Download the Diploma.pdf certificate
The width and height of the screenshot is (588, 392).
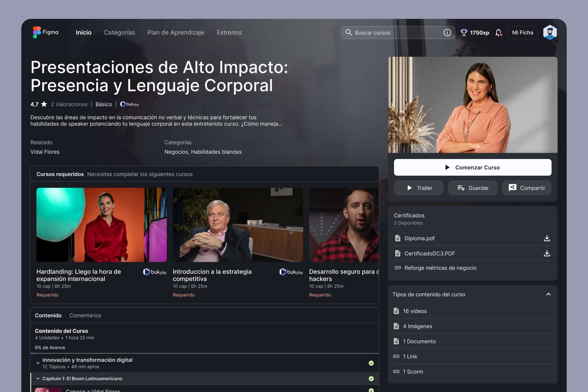547,238
